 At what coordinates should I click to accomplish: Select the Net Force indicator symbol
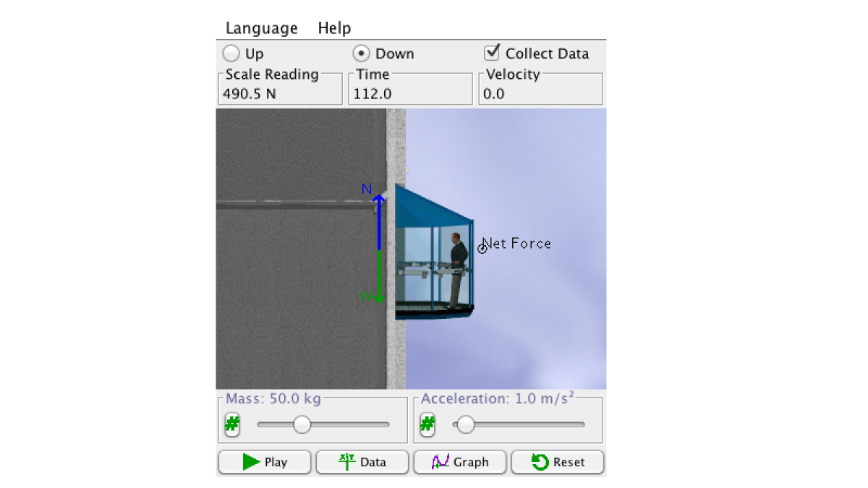click(482, 248)
